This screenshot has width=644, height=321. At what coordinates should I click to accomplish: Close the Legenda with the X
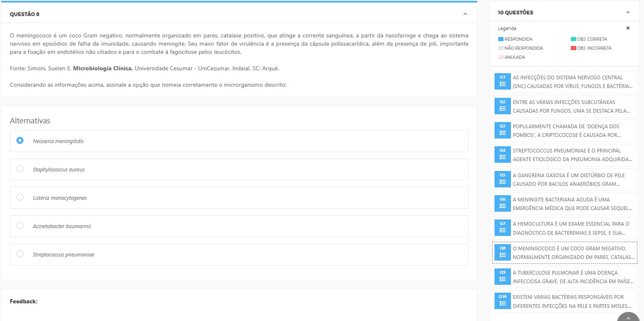coord(628,28)
